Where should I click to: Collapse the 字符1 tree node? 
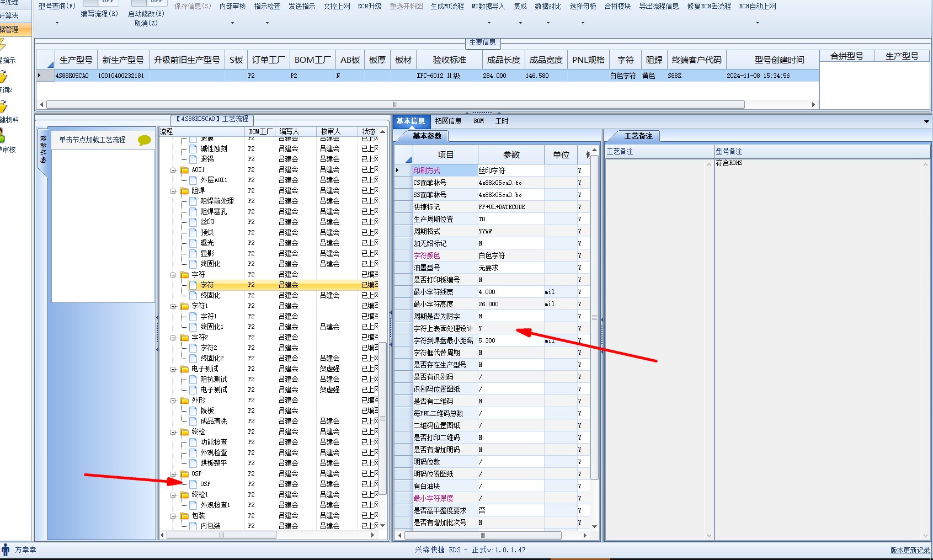tap(173, 306)
